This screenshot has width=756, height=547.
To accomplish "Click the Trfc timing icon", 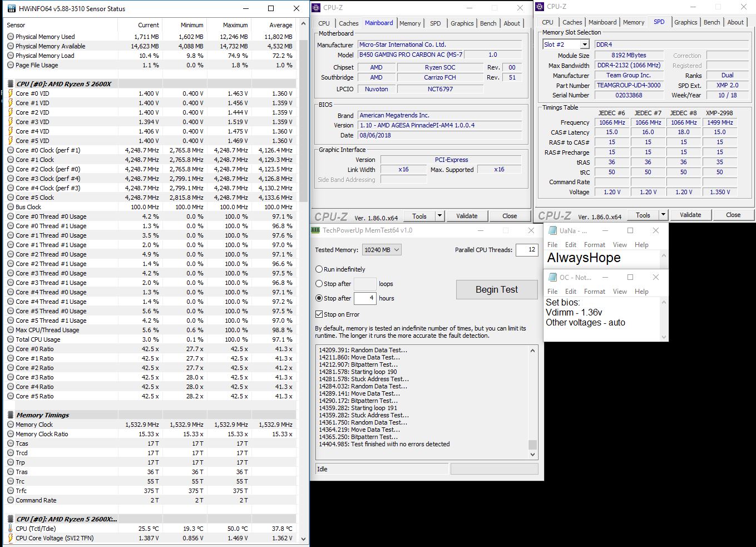I will (x=11, y=491).
